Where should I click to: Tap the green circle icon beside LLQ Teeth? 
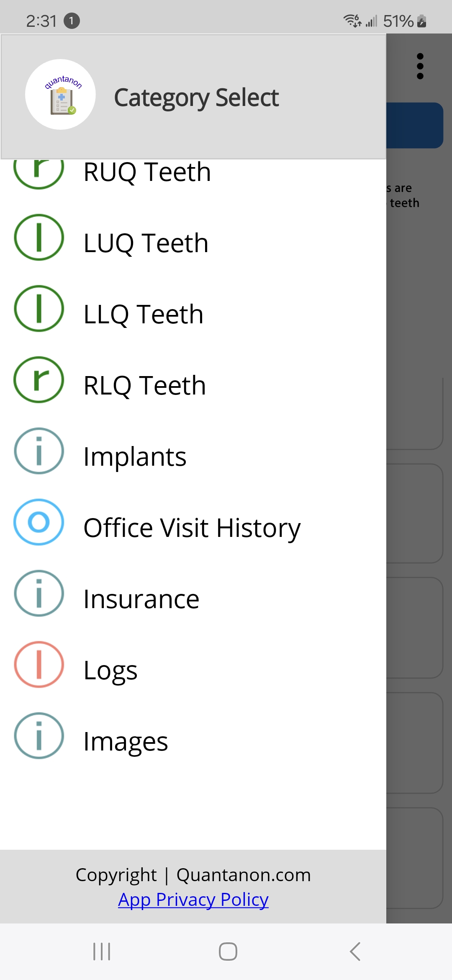pyautogui.click(x=39, y=309)
